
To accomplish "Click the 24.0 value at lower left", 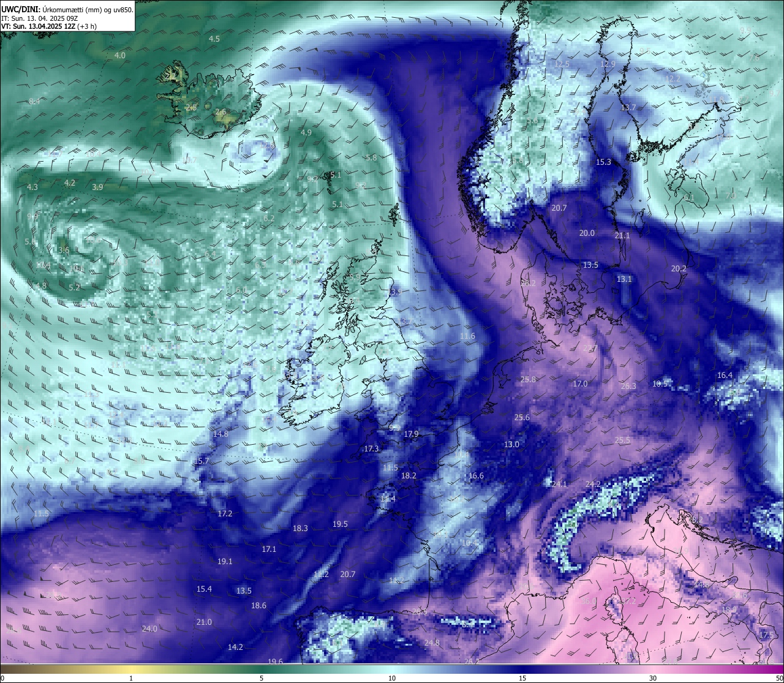I will click(149, 628).
